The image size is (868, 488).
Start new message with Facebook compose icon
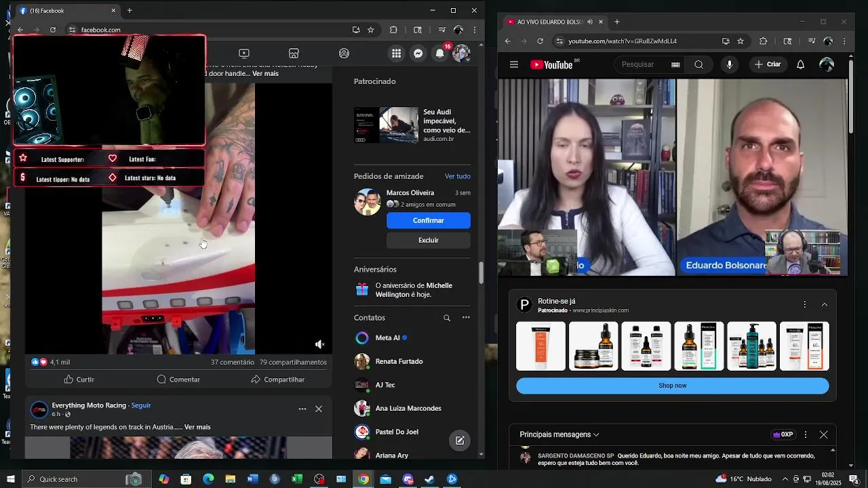pos(460,441)
